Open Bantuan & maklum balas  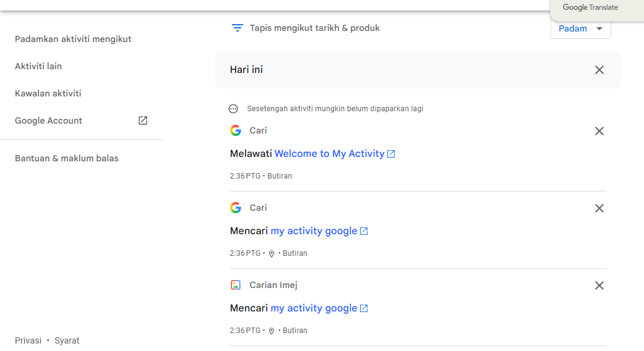pos(67,158)
